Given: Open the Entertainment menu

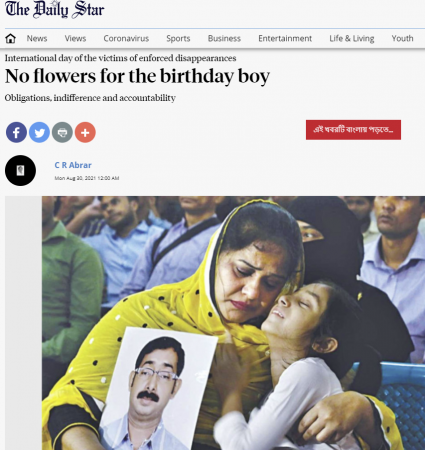Looking at the screenshot, I should coord(285,39).
